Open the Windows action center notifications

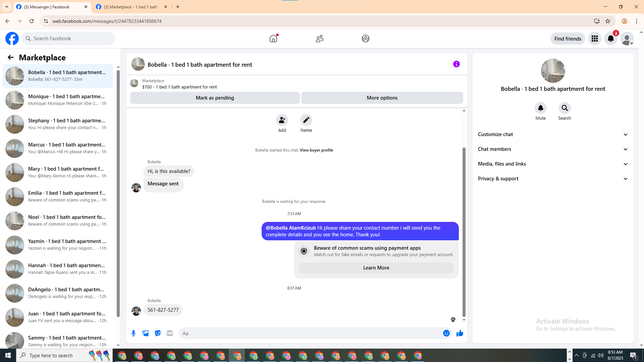click(634, 356)
